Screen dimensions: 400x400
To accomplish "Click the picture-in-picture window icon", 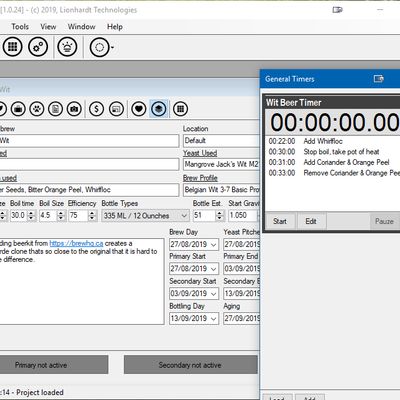I will point(116,109).
